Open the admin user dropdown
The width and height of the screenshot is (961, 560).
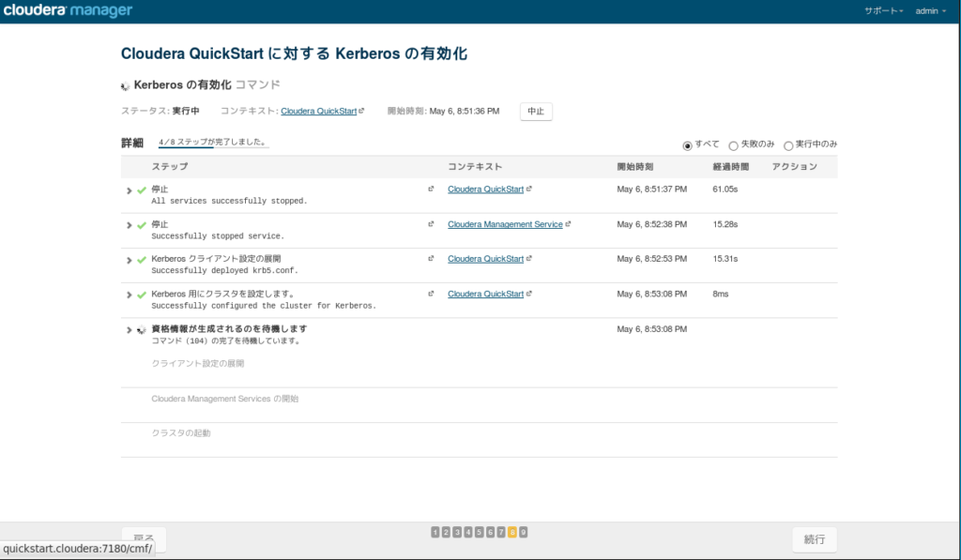pos(930,11)
